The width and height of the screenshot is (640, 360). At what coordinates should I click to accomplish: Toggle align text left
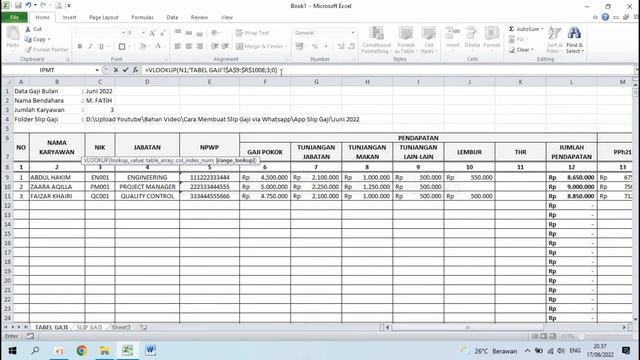pos(178,47)
